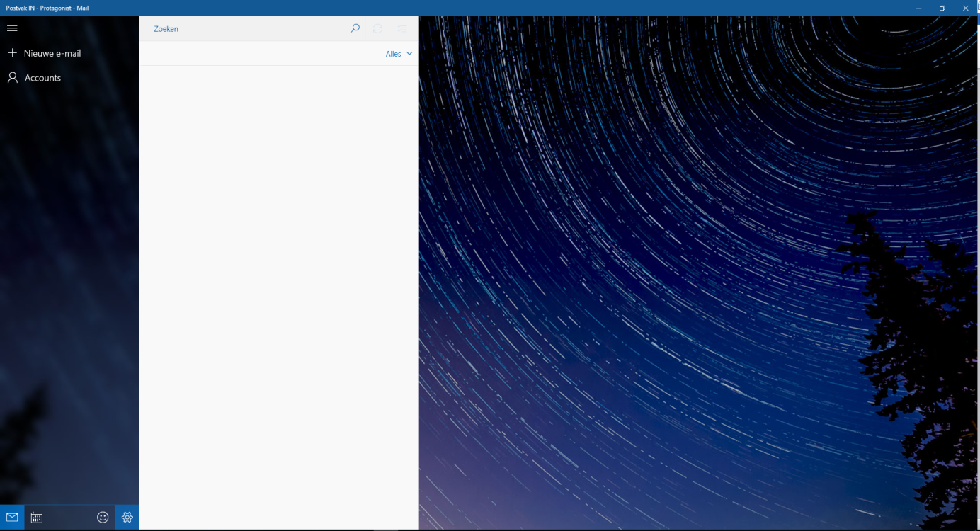This screenshot has height=531, width=980.
Task: Enter selection mode via the checklist icon
Action: (x=402, y=29)
